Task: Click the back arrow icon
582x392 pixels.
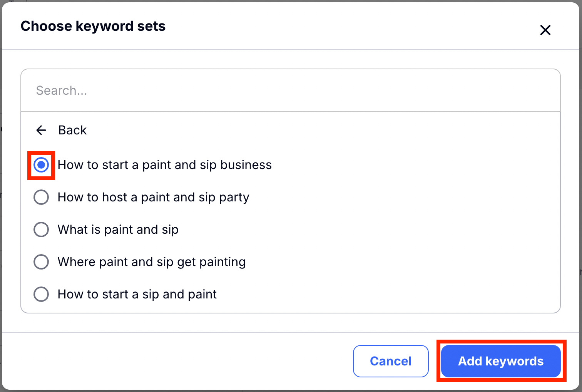Action: click(41, 130)
